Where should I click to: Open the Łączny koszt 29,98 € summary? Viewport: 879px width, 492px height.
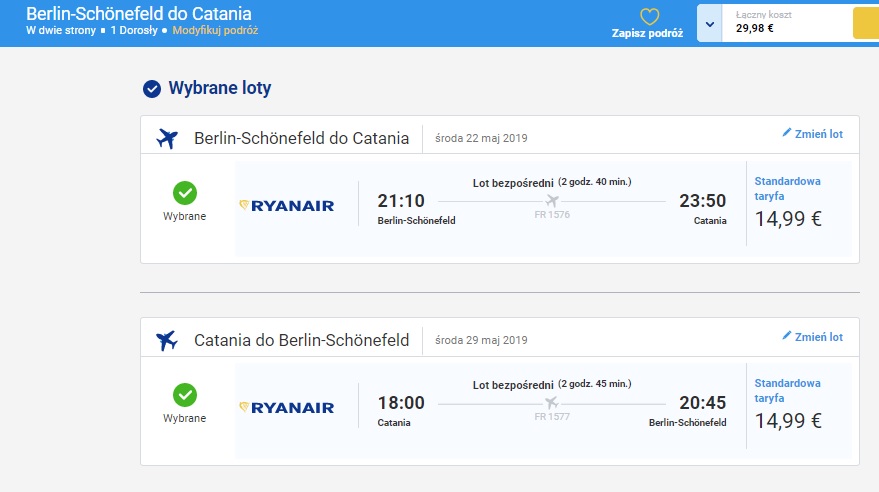point(787,23)
